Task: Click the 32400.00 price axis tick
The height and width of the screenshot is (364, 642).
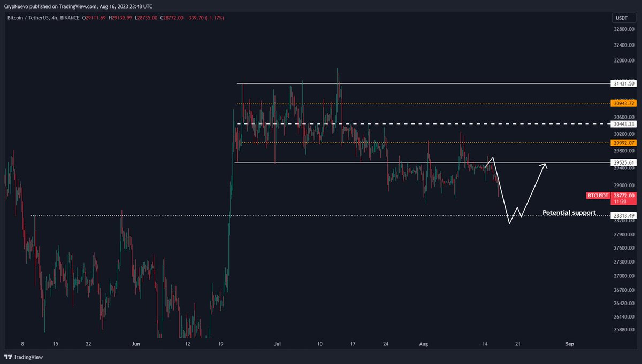Action: coord(624,45)
